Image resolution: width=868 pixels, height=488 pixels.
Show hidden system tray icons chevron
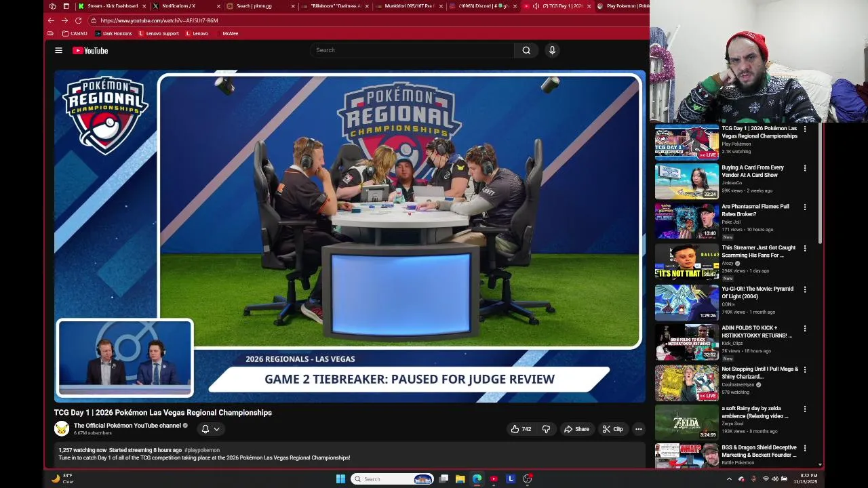pos(729,479)
